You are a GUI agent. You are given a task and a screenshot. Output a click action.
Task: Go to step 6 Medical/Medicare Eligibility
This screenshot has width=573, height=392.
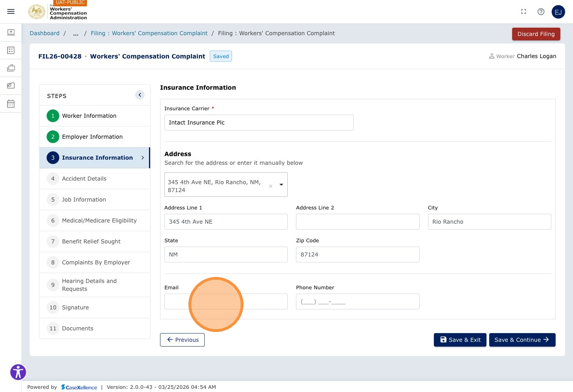pyautogui.click(x=95, y=220)
